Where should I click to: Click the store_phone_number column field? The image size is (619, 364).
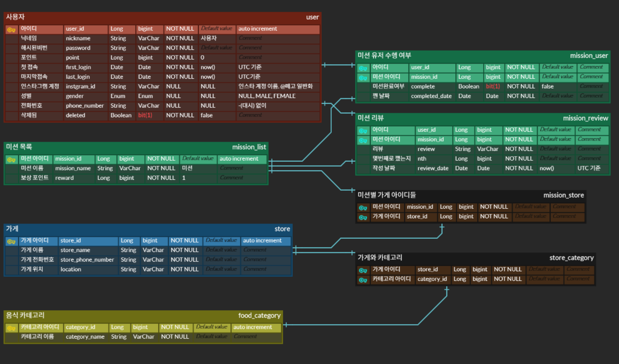88,260
